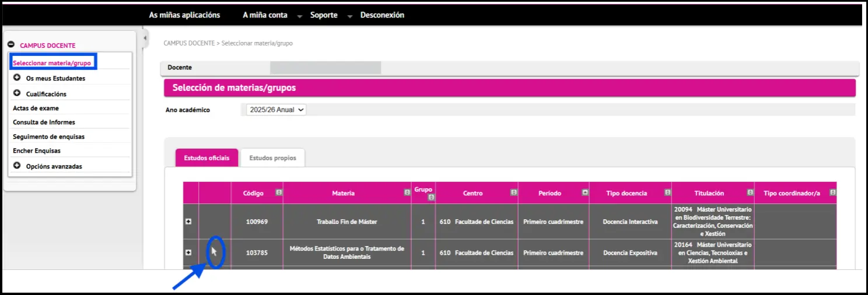Image resolution: width=868 pixels, height=295 pixels.
Task: Expand the Traballo Fin de Máster row
Action: pyautogui.click(x=188, y=222)
